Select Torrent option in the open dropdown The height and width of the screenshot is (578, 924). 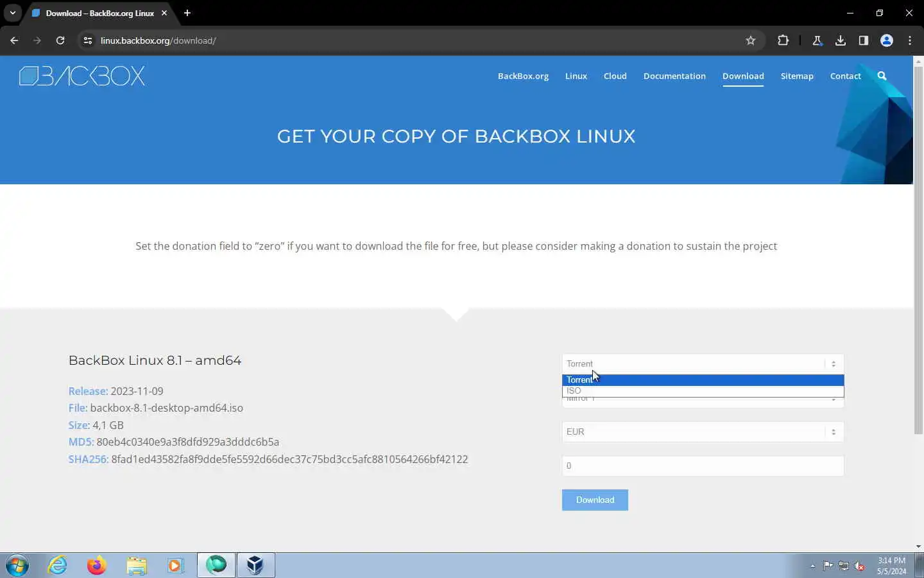[x=703, y=380]
